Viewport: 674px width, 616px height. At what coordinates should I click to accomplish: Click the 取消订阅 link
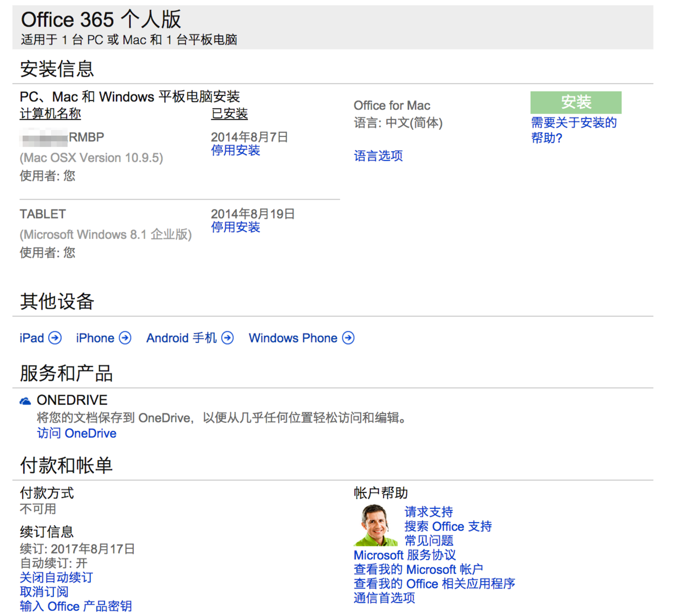point(44,592)
